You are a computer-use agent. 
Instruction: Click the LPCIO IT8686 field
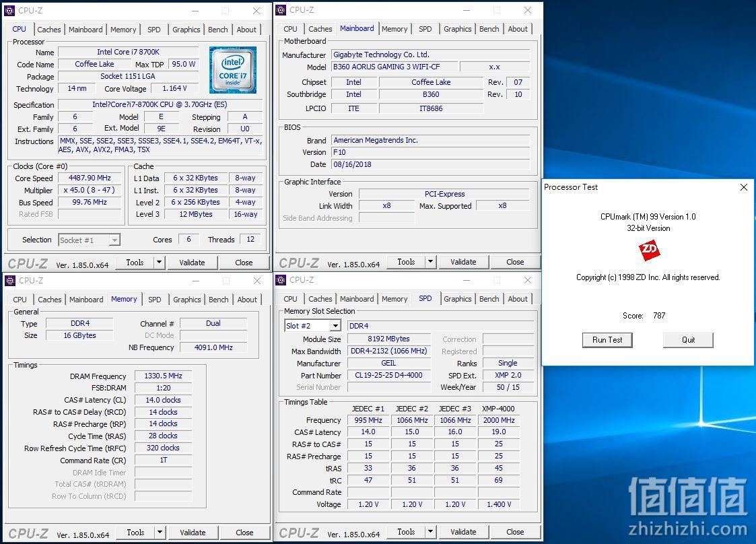tap(431, 108)
